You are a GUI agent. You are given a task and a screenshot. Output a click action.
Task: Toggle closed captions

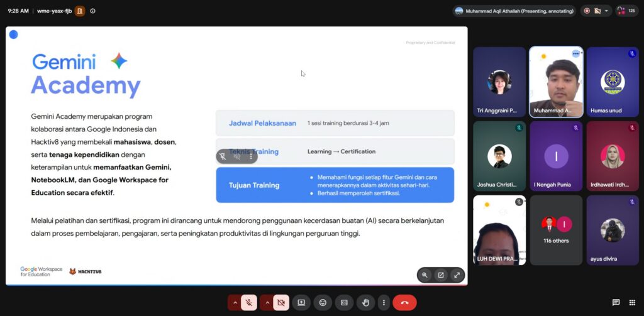[344, 303]
